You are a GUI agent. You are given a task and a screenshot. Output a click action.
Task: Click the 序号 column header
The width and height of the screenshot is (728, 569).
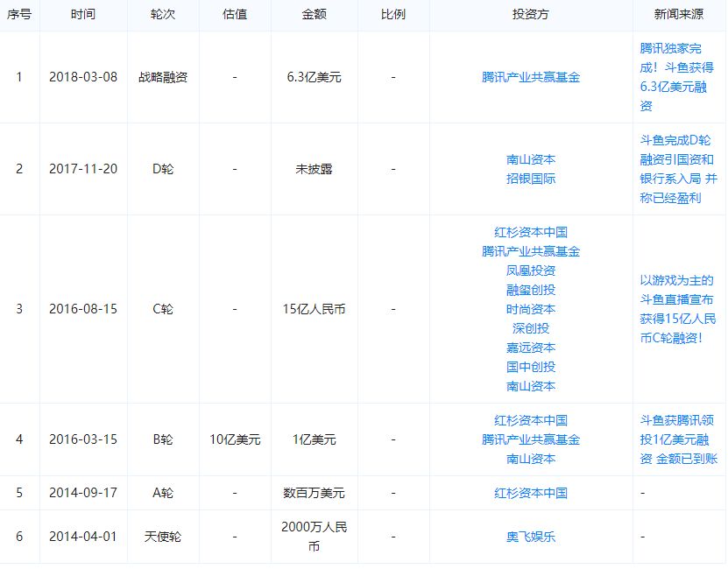(x=19, y=14)
